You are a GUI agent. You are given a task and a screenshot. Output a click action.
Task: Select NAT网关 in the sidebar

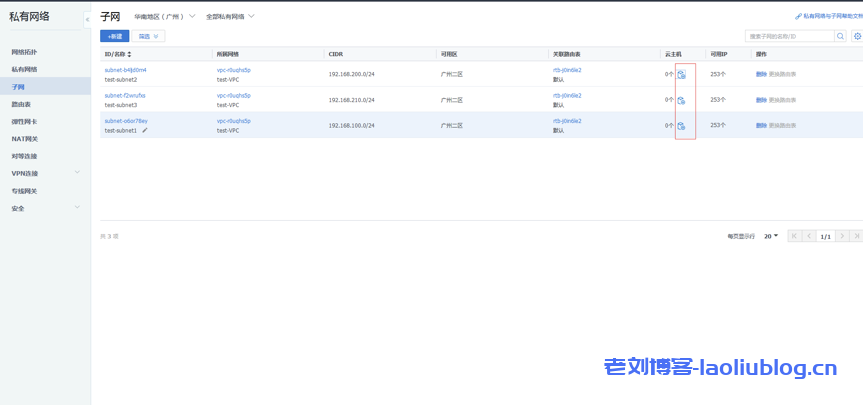click(25, 139)
